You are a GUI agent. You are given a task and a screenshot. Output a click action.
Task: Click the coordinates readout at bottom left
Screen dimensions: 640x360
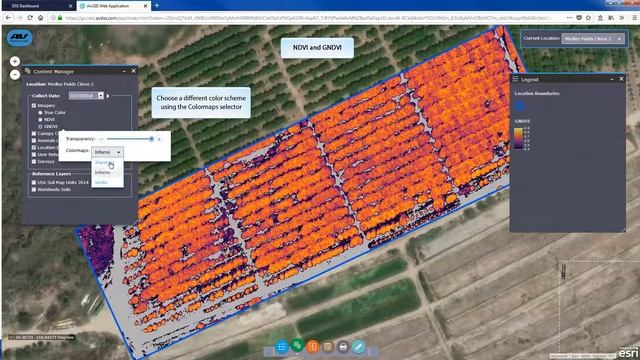pyautogui.click(x=42, y=337)
